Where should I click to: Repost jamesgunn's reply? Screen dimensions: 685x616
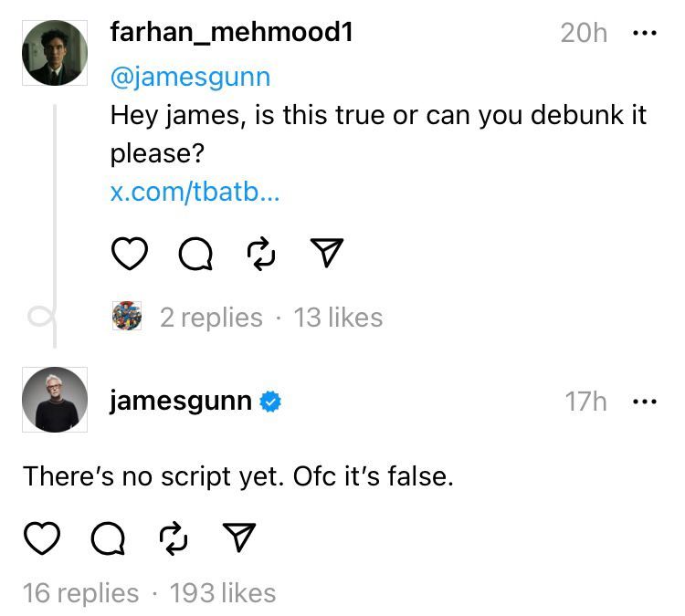(x=173, y=539)
